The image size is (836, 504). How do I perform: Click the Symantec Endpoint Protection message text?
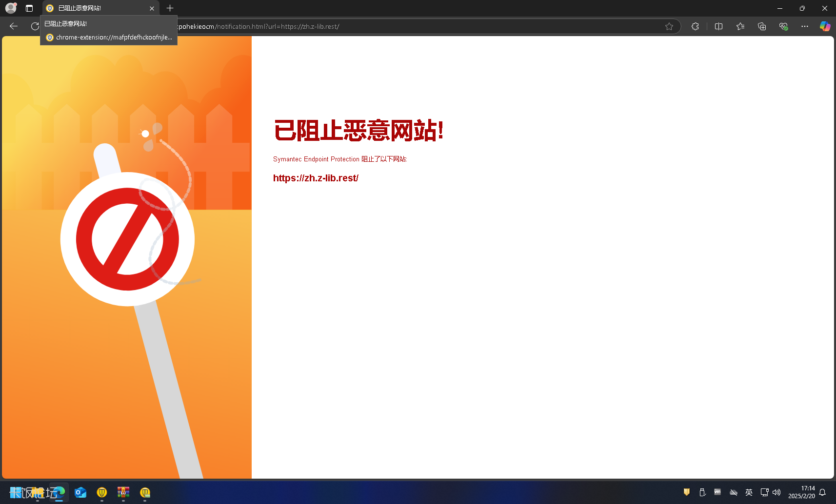pyautogui.click(x=340, y=159)
